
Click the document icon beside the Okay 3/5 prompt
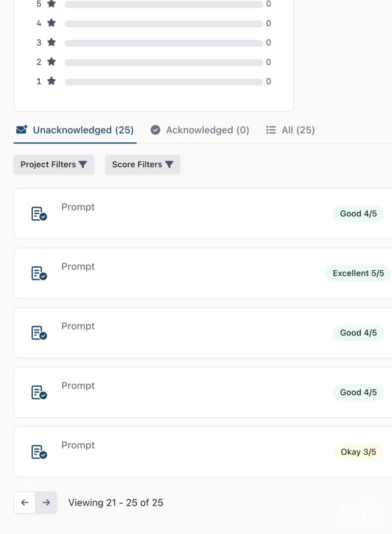pos(39,452)
